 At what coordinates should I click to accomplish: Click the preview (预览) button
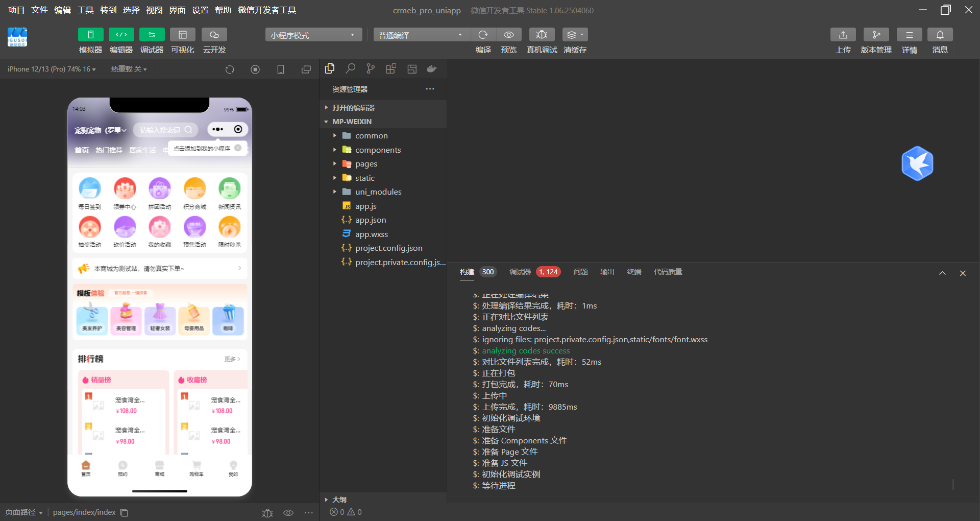click(x=508, y=35)
